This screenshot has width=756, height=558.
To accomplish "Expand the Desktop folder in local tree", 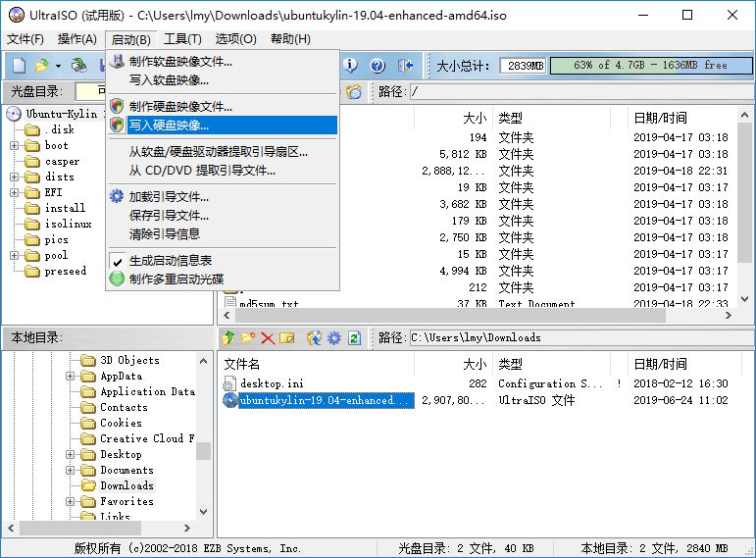I will (71, 454).
